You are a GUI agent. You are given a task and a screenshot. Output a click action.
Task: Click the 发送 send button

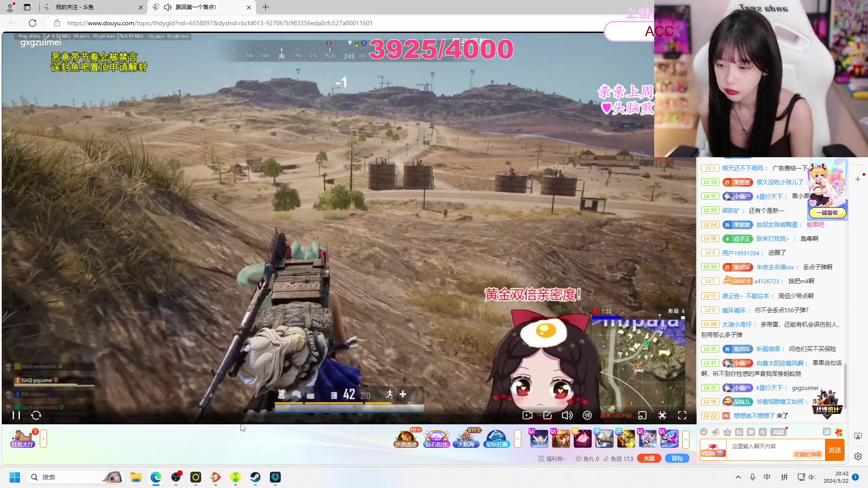pyautogui.click(x=835, y=450)
